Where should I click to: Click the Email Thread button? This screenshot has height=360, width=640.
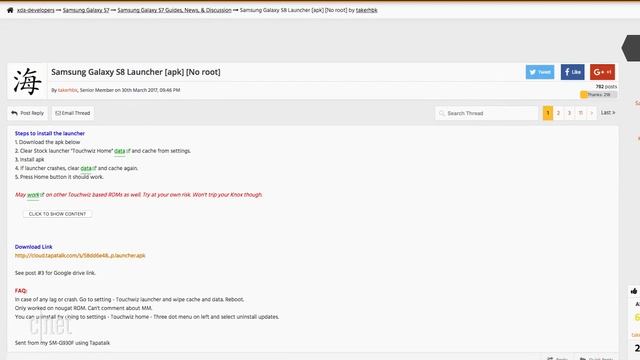tap(73, 113)
